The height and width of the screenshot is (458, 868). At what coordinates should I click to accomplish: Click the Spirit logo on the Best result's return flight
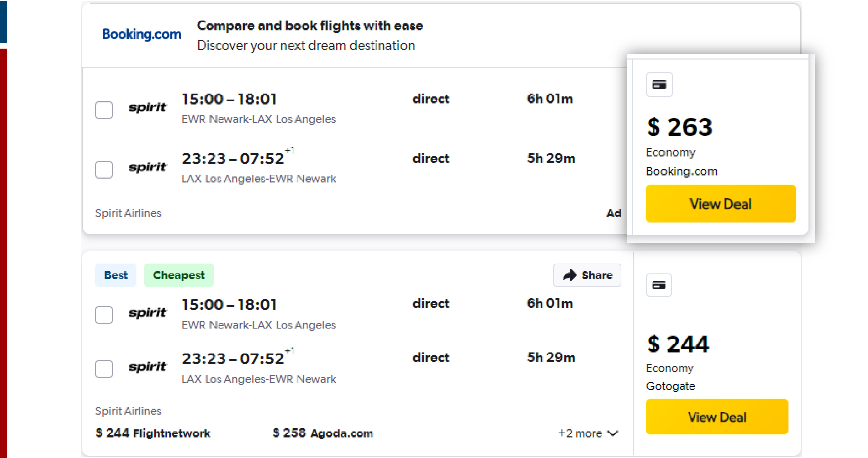(147, 367)
